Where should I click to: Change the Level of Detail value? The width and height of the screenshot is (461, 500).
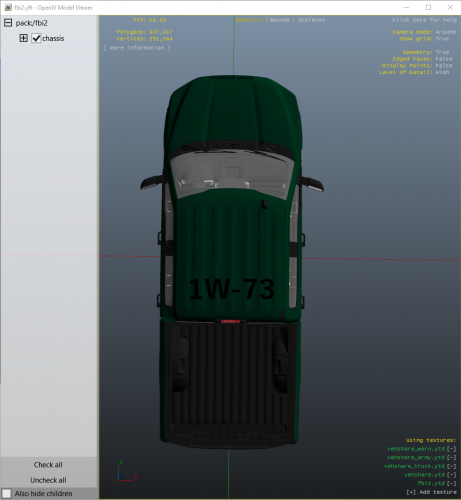[x=442, y=72]
